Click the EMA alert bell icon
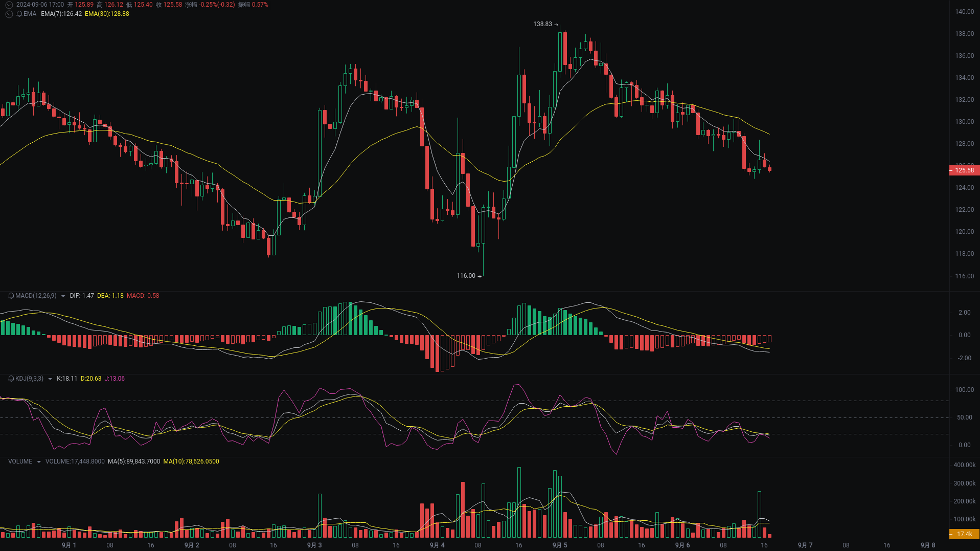The image size is (980, 551). click(18, 14)
